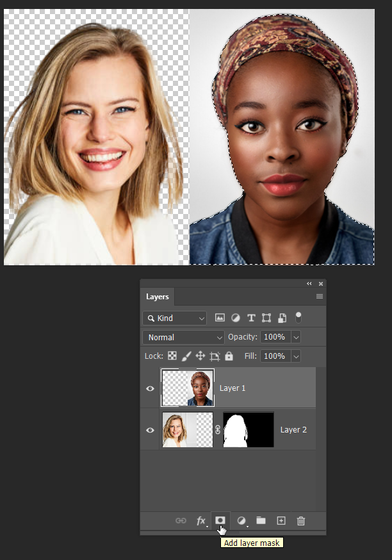Close the Layers panel
This screenshot has width=392, height=560.
[321, 284]
